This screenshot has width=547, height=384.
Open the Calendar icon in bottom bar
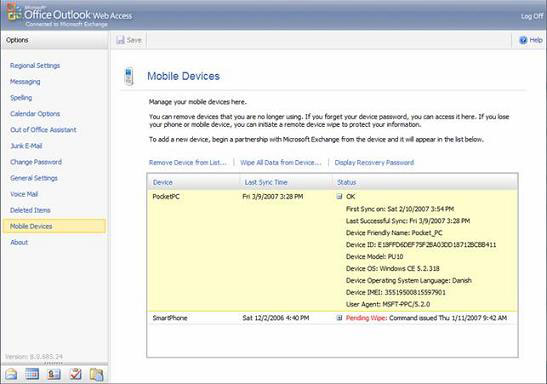tap(32, 374)
